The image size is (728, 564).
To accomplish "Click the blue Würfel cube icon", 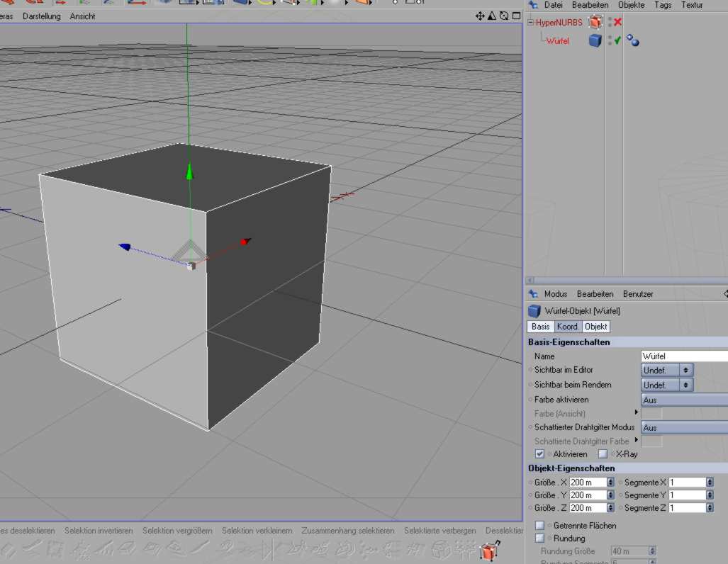I will [x=595, y=41].
